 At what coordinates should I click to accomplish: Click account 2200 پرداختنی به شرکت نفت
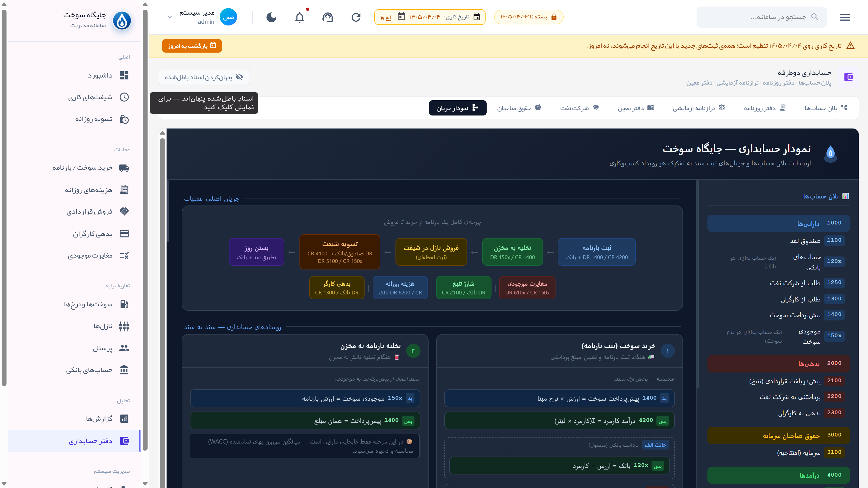click(x=778, y=397)
